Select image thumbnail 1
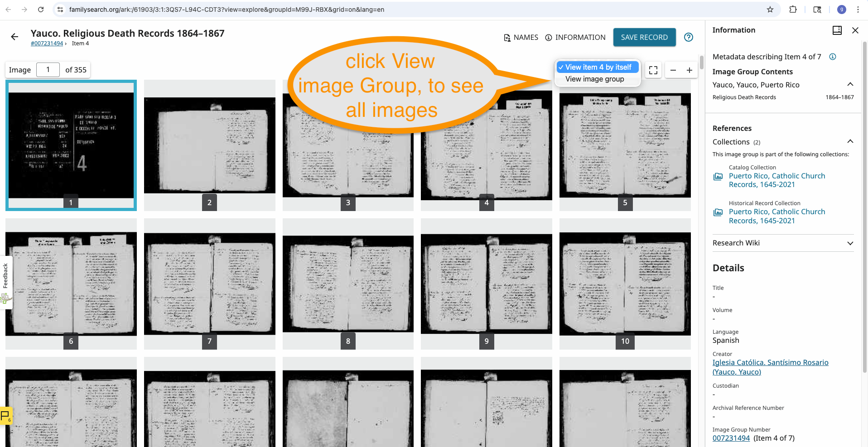 tap(71, 145)
